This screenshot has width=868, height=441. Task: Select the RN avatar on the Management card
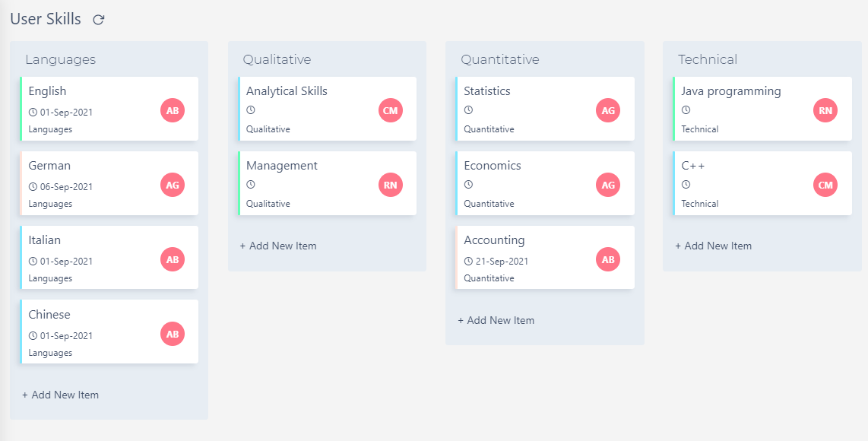(391, 185)
